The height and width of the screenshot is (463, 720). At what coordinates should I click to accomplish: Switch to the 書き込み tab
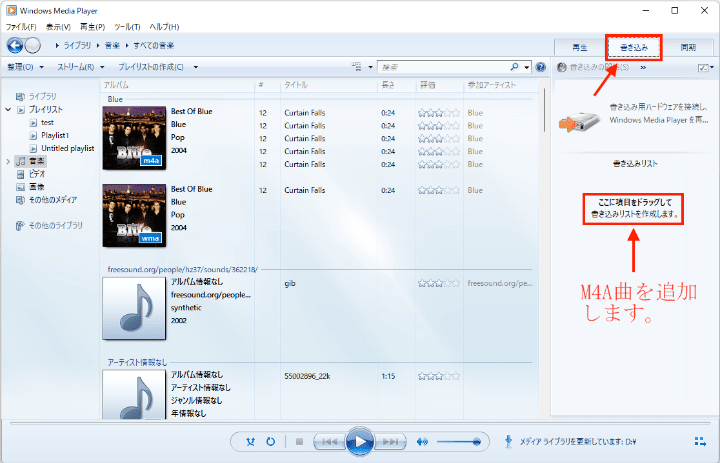coord(634,47)
